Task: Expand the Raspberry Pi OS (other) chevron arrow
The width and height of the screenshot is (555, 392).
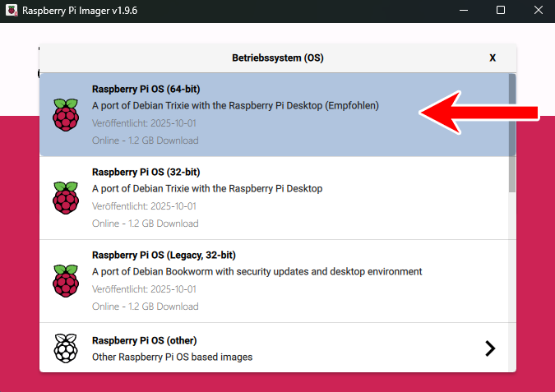Action: pyautogui.click(x=490, y=348)
